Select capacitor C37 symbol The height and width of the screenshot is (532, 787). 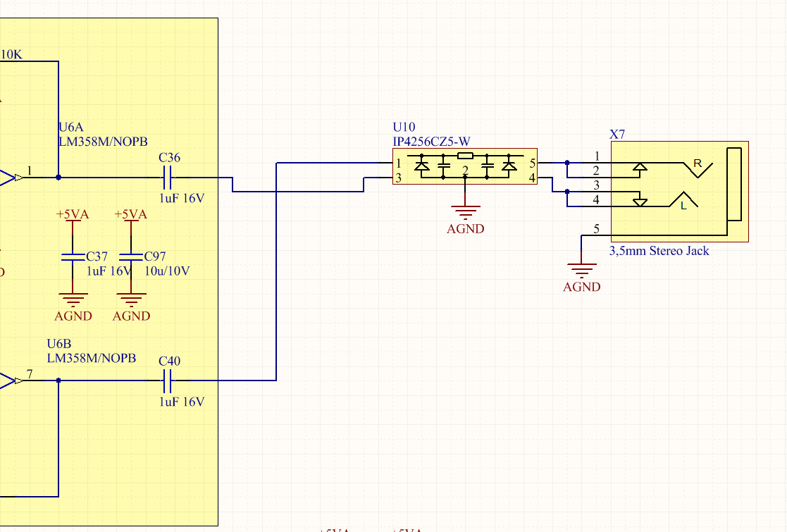pyautogui.click(x=73, y=256)
